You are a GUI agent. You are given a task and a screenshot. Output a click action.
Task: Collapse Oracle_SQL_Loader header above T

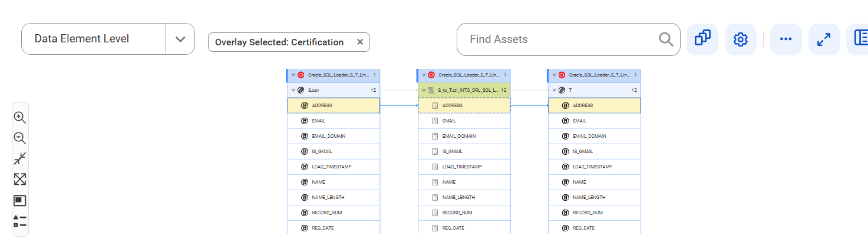[554, 75]
